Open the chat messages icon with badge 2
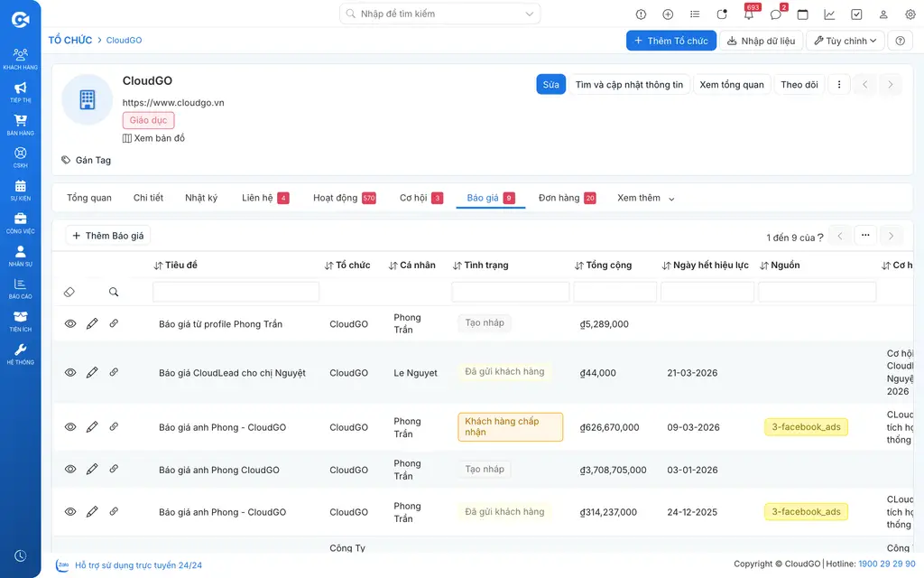 [776, 14]
